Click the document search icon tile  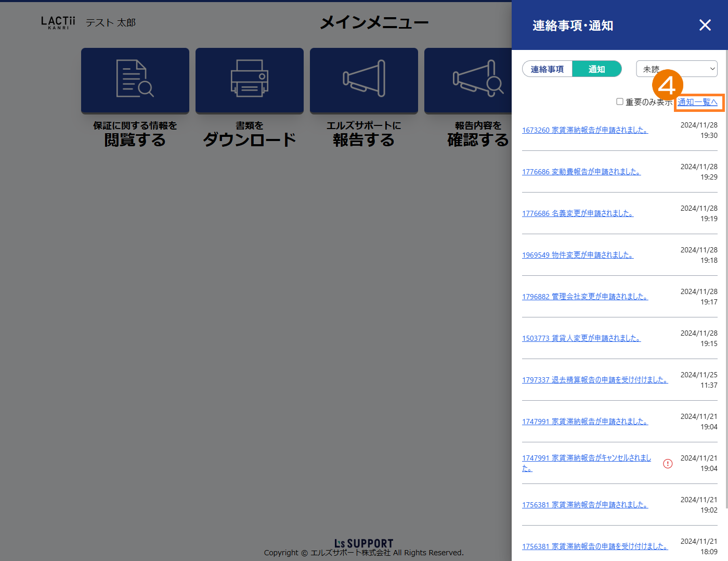pyautogui.click(x=135, y=80)
